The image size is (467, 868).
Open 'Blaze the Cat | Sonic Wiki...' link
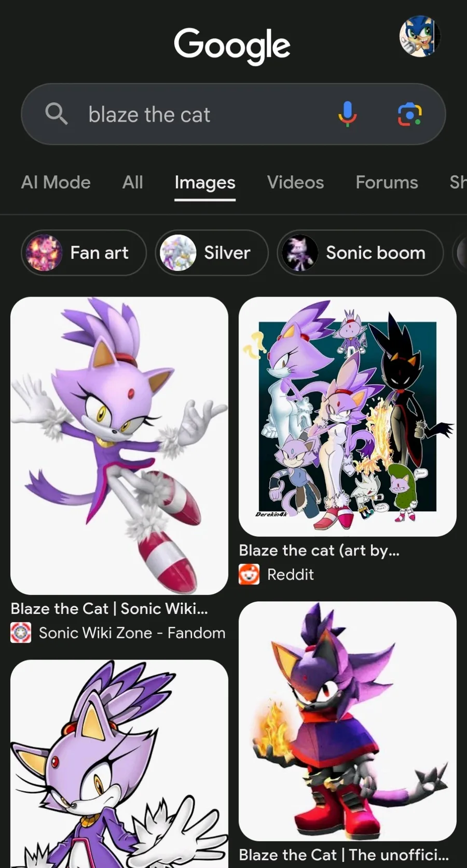pos(109,609)
